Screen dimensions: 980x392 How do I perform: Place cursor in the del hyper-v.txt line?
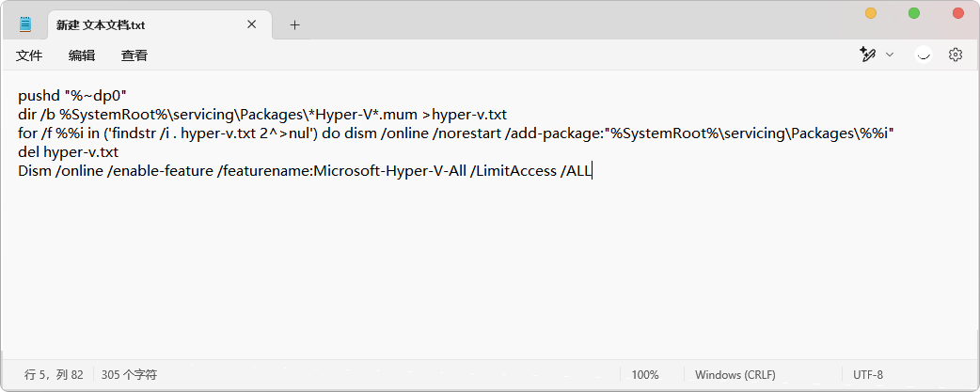68,152
